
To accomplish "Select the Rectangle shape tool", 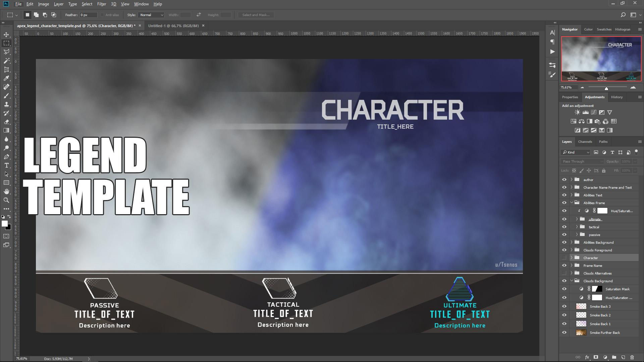I will point(6,183).
